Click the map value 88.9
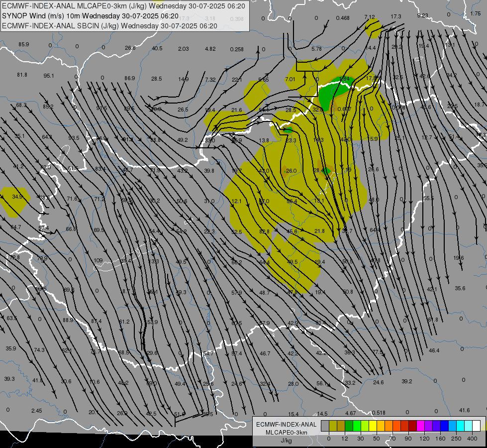487x448 pixels. 68,320
